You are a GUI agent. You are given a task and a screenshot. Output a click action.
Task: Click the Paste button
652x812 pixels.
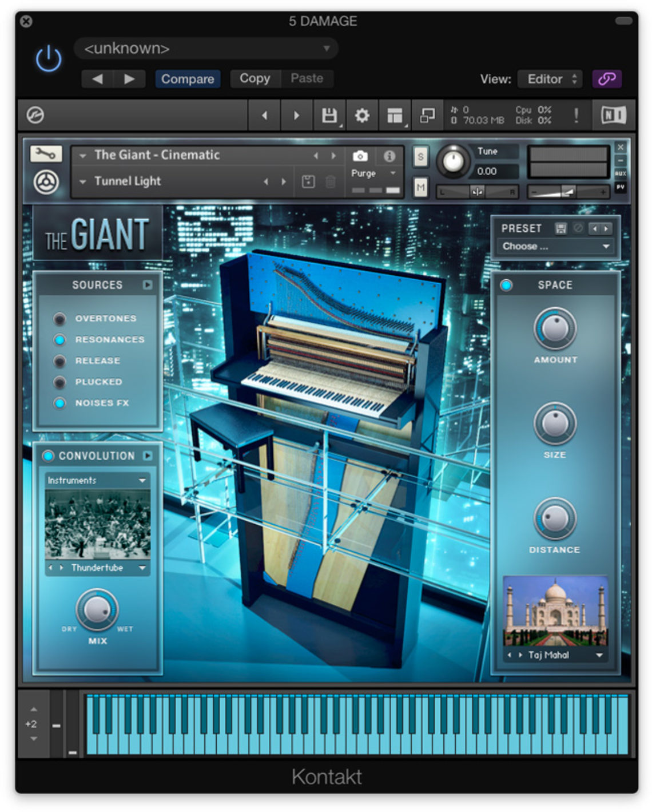click(307, 78)
